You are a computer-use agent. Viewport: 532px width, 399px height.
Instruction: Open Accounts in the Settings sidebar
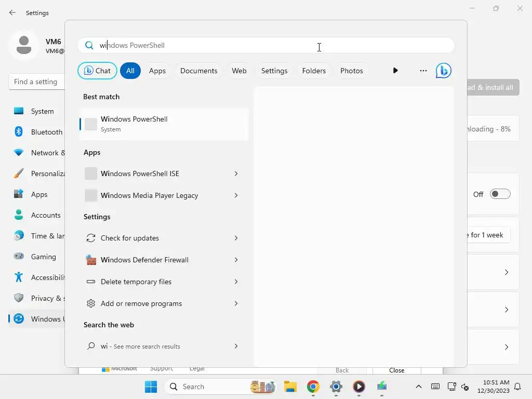37,215
